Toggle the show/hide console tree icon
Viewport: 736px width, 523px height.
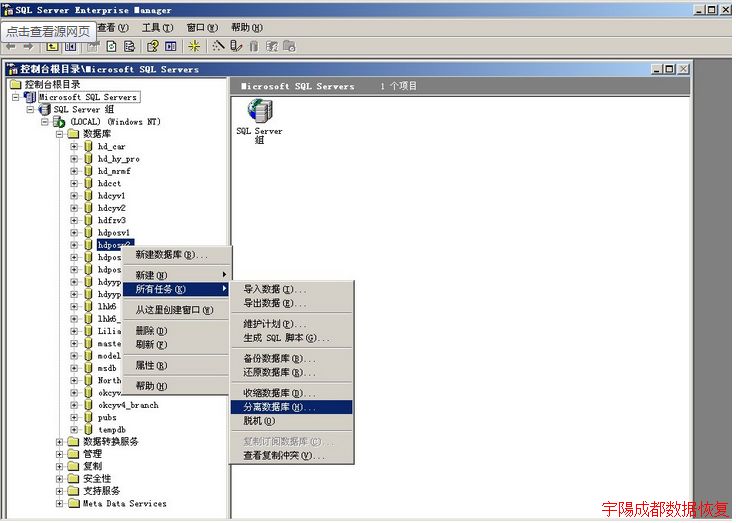[70, 46]
